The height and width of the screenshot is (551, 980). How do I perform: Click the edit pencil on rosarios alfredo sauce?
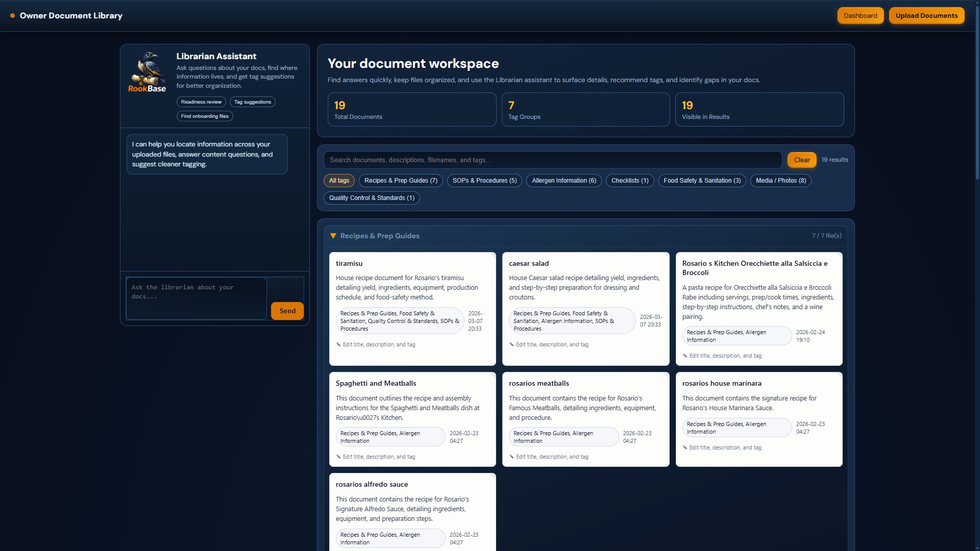(x=339, y=548)
